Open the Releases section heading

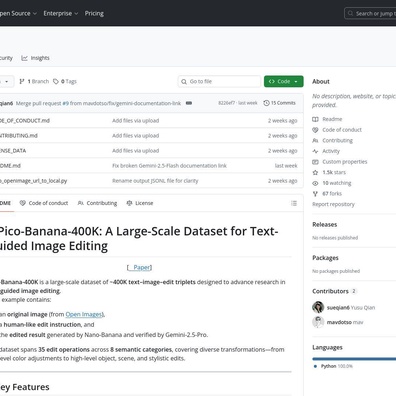325,225
